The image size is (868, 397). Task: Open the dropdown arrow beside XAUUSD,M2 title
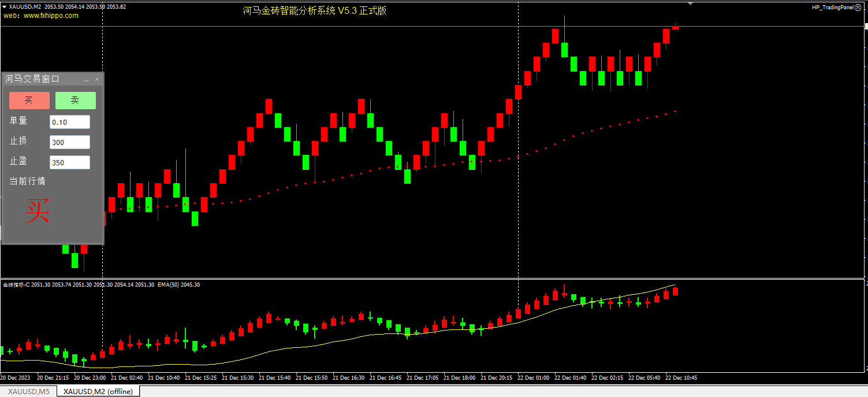5,6
